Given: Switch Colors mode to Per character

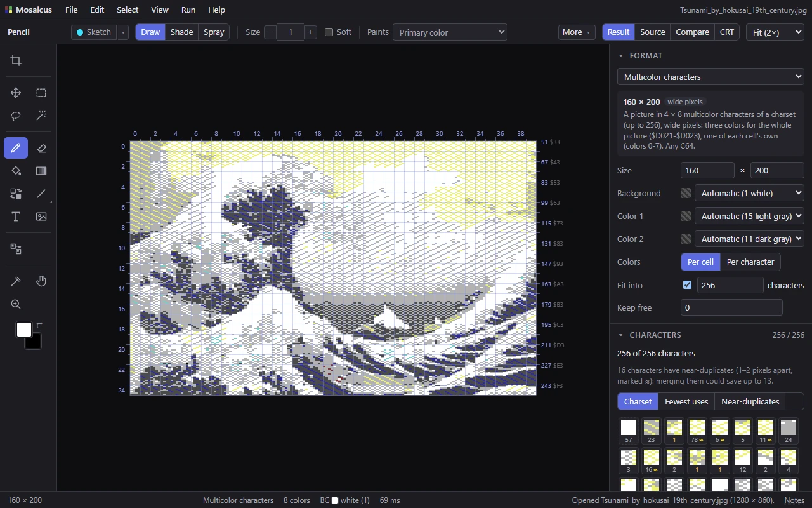Looking at the screenshot, I should click(750, 262).
